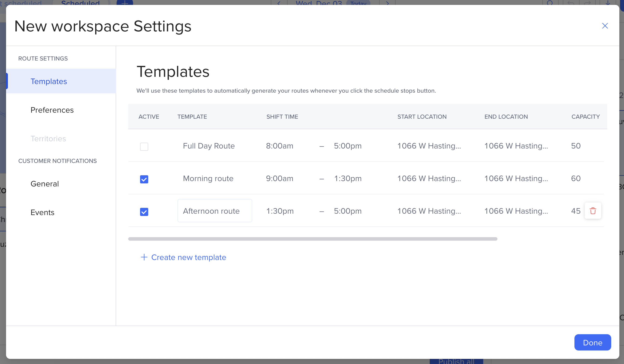Open the Templates settings section
This screenshot has width=624, height=364.
point(49,81)
